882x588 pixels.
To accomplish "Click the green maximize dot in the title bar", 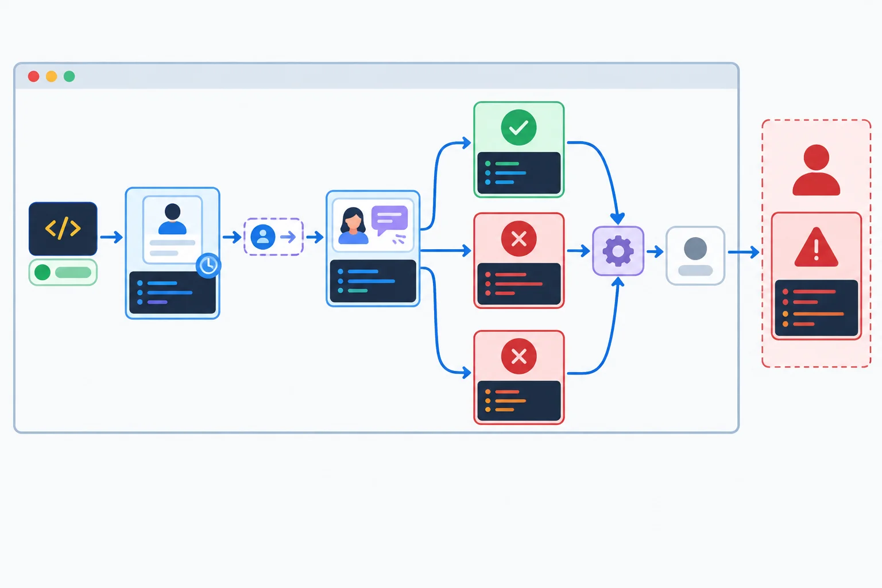I will [x=69, y=76].
